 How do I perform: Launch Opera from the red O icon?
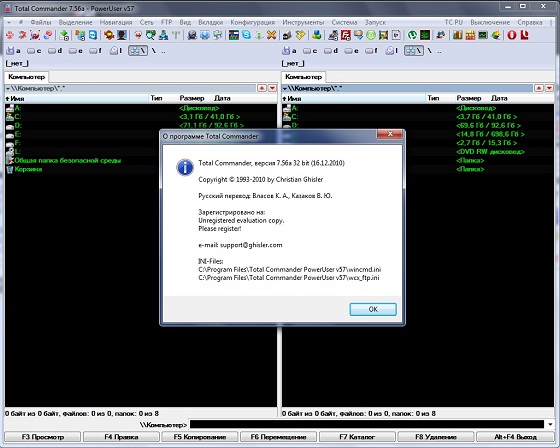click(x=512, y=35)
